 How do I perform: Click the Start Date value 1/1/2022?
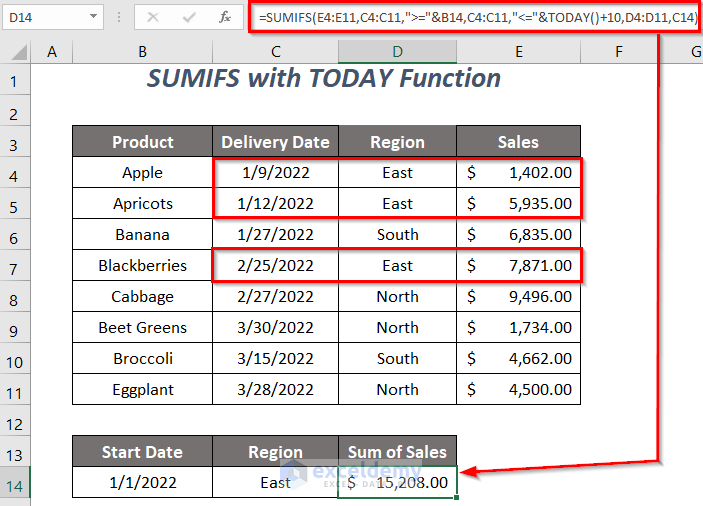[x=142, y=482]
